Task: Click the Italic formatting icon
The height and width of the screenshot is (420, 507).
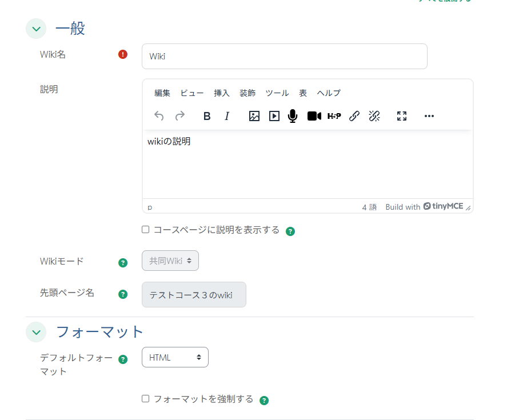Action: pyautogui.click(x=227, y=116)
